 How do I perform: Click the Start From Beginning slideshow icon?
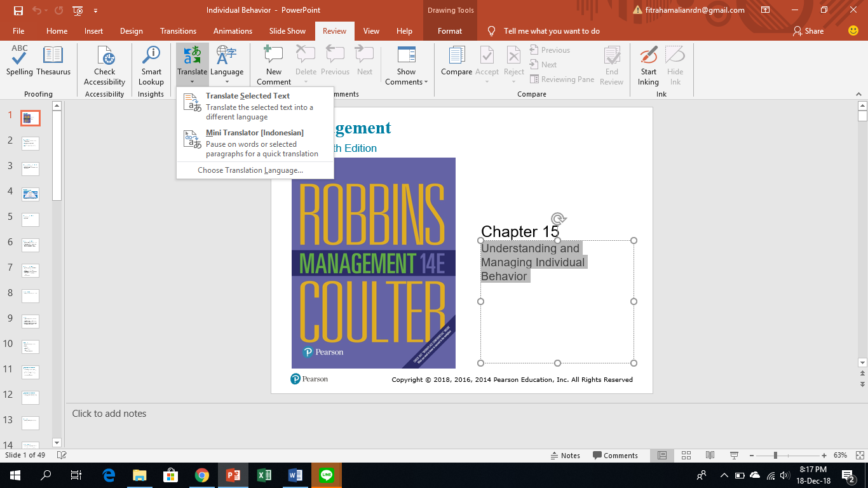point(78,10)
